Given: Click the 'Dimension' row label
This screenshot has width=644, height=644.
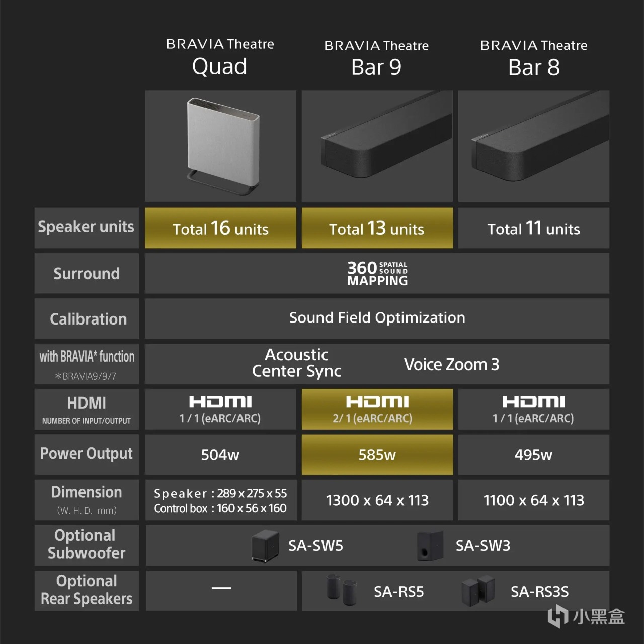Looking at the screenshot, I should tap(87, 492).
